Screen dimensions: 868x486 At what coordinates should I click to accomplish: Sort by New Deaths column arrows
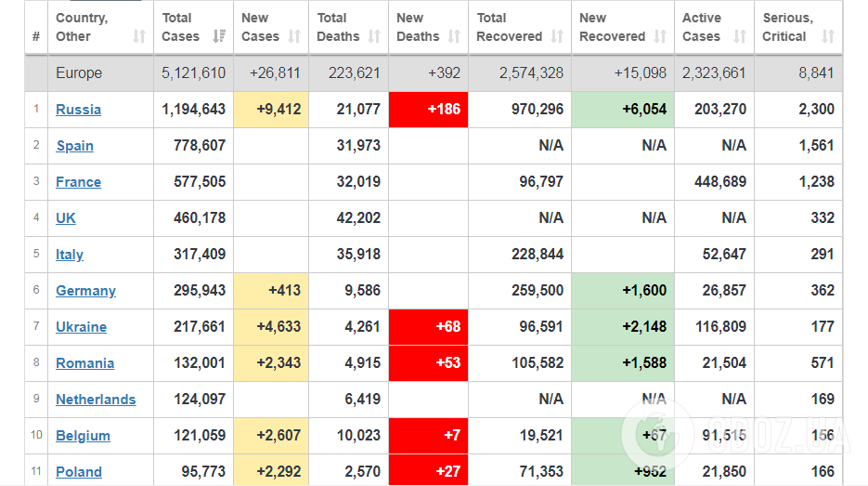pyautogui.click(x=455, y=36)
